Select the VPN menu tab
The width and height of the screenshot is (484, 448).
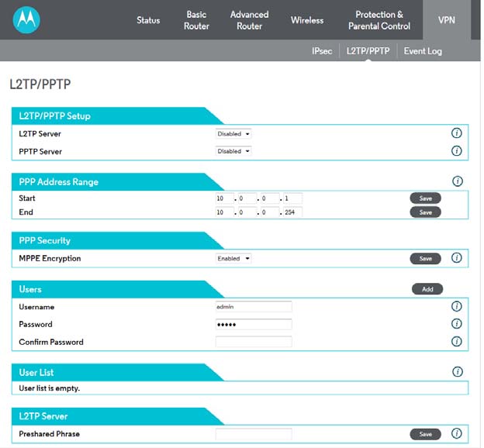tap(446, 20)
